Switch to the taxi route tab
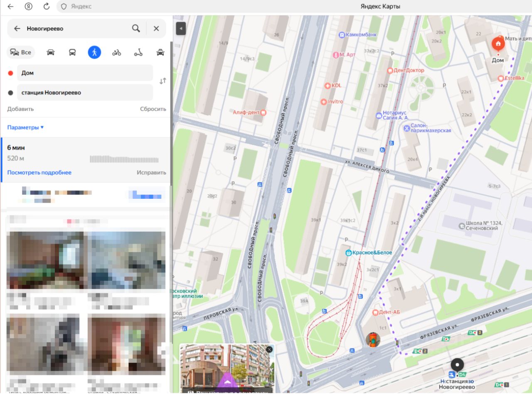This screenshot has width=532, height=394. tap(160, 52)
